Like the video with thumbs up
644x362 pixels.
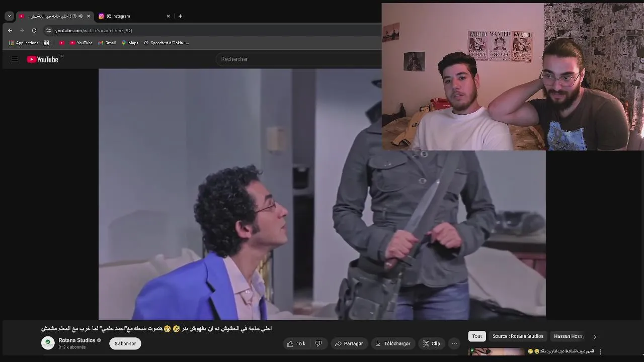point(296,344)
